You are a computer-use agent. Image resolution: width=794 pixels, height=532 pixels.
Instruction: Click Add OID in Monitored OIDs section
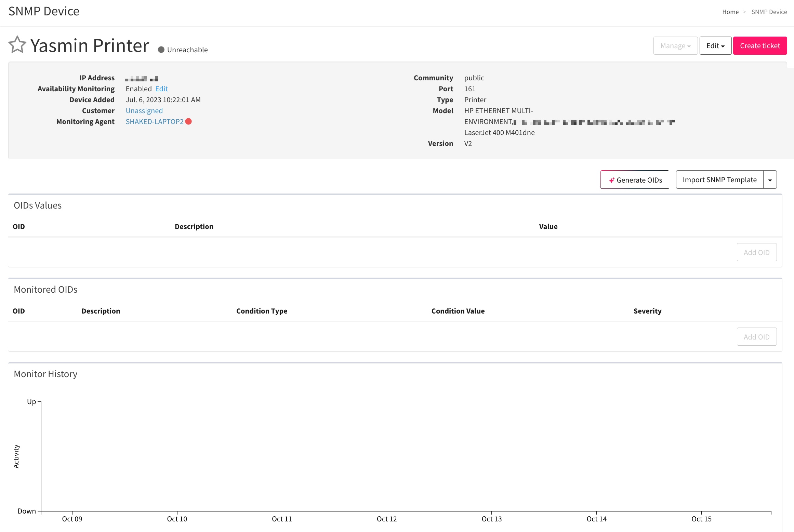point(757,336)
